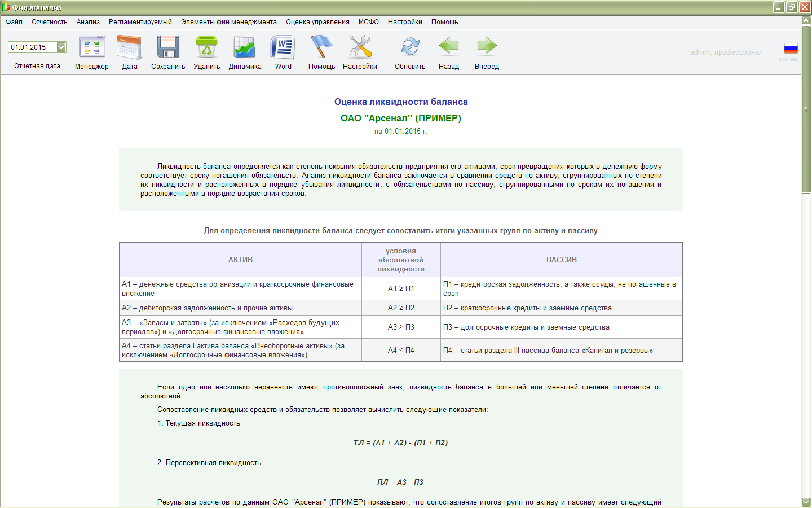Refresh with the Обновить icon

pyautogui.click(x=410, y=47)
